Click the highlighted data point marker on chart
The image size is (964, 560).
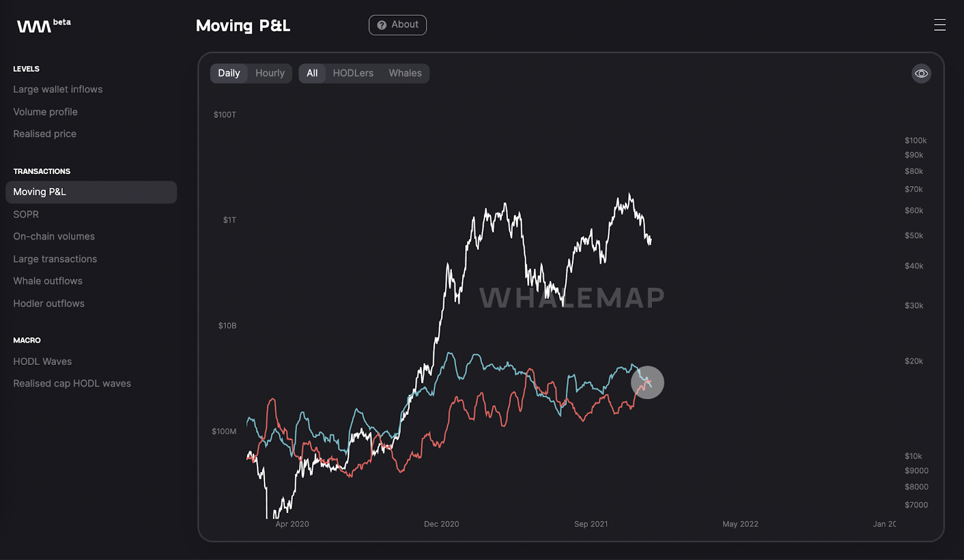(x=648, y=382)
